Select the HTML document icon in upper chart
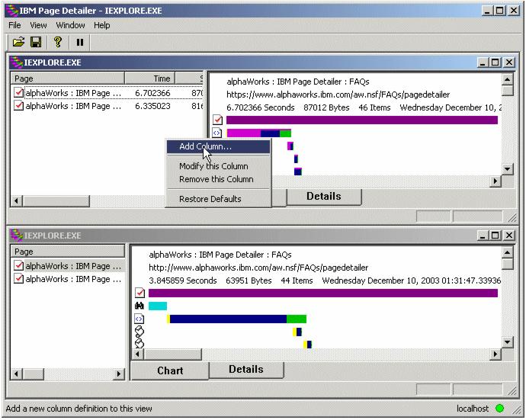The image size is (526, 420). point(217,133)
